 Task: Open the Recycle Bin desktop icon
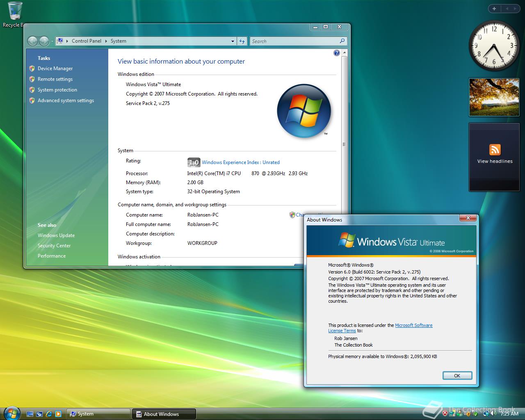click(x=15, y=14)
